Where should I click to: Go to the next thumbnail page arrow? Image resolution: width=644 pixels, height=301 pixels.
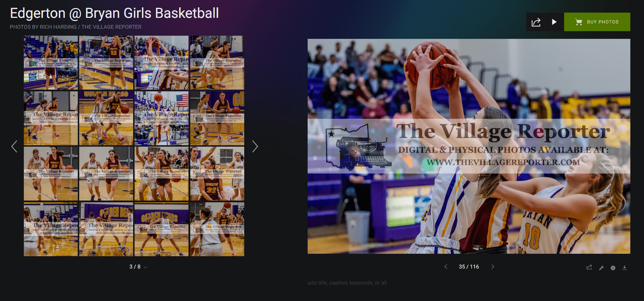(x=255, y=146)
